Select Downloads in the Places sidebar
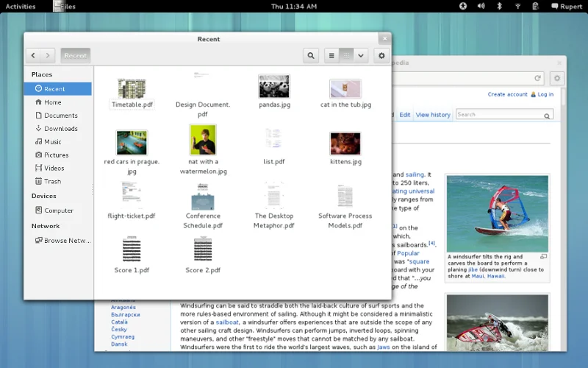The width and height of the screenshot is (588, 368). (x=60, y=129)
